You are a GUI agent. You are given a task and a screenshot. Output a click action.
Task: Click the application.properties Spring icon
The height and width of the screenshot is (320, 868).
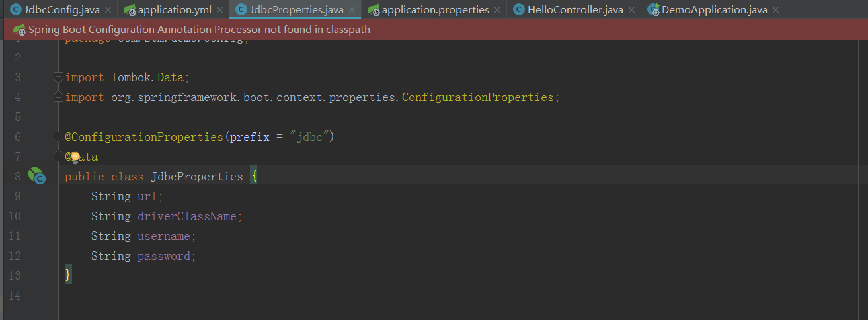(374, 9)
